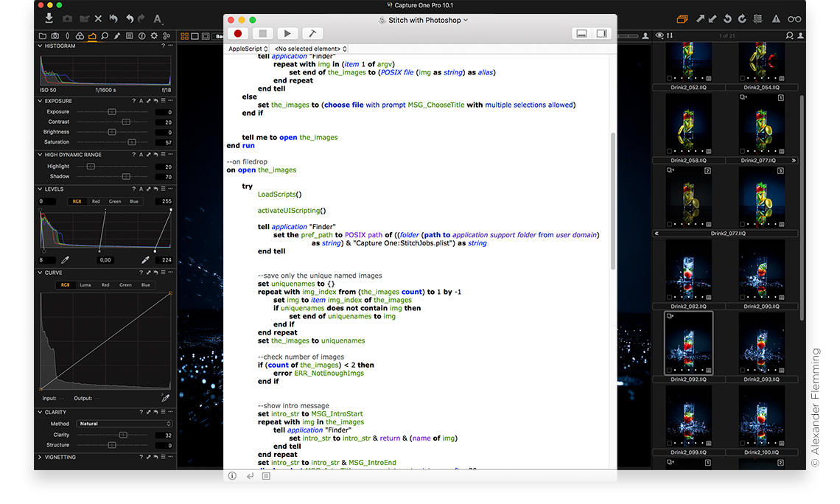Select the Luma tab in Curve panel
840x504 pixels.
[x=85, y=284]
